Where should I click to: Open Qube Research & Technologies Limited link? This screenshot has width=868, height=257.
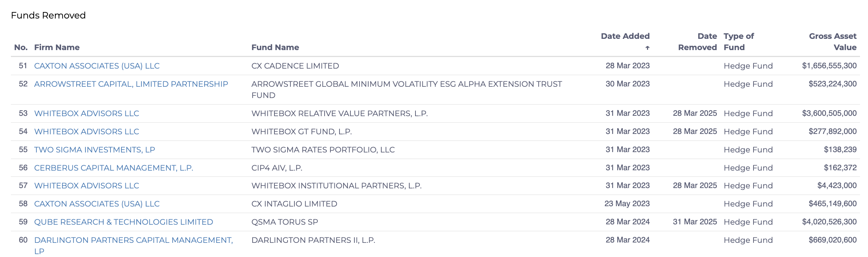[x=124, y=222]
